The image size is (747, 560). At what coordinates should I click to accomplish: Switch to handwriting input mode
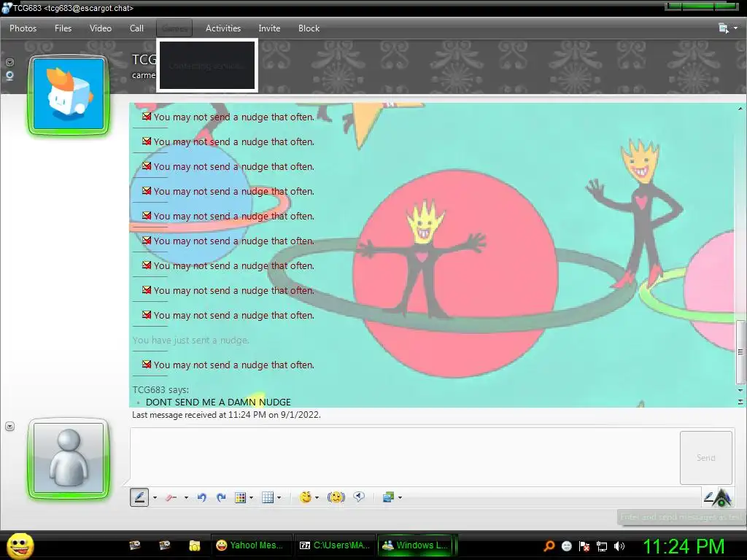pyautogui.click(x=708, y=497)
